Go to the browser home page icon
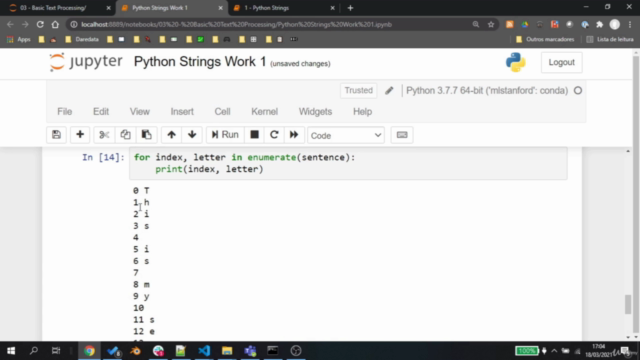 tap(55, 24)
